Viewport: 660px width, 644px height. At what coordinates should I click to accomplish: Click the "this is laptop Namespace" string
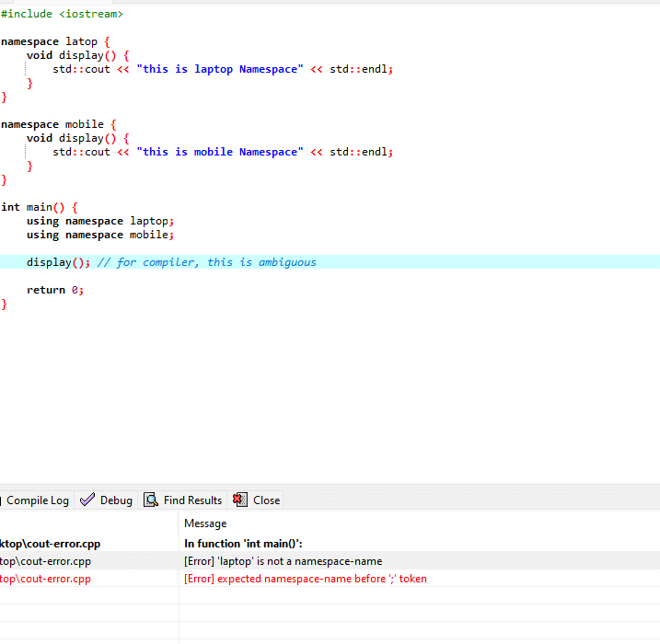coord(220,69)
